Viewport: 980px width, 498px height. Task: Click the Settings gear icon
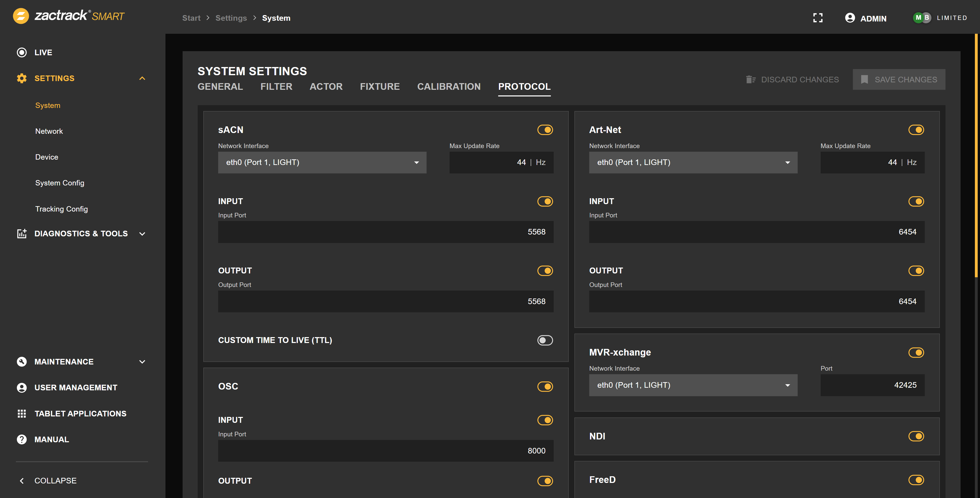pos(22,78)
